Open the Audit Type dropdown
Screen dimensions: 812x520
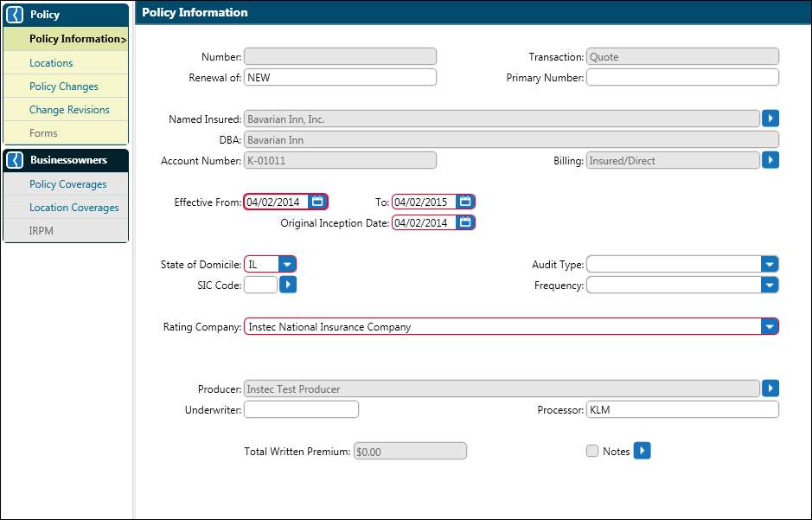click(769, 264)
